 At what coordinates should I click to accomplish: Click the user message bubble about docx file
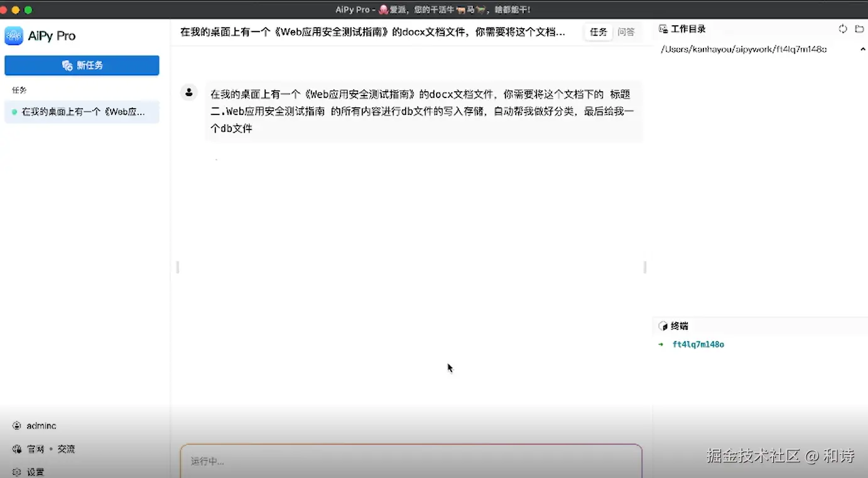pyautogui.click(x=423, y=111)
